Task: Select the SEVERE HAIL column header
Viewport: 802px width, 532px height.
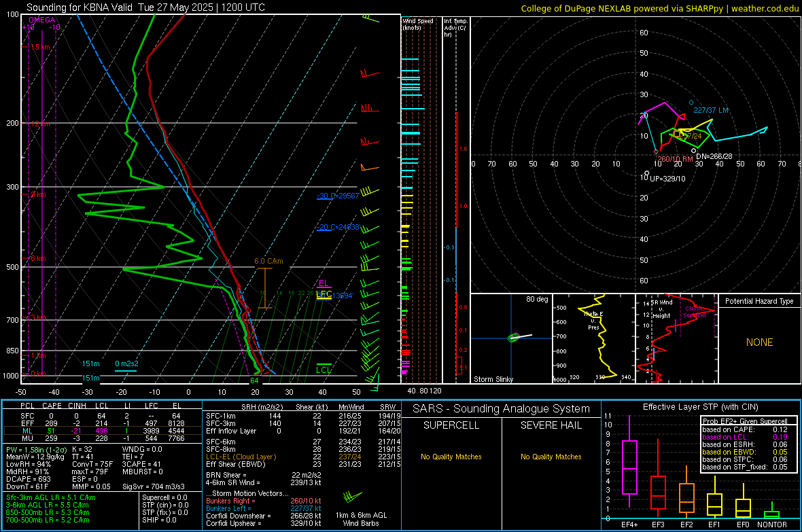Action: pos(551,425)
